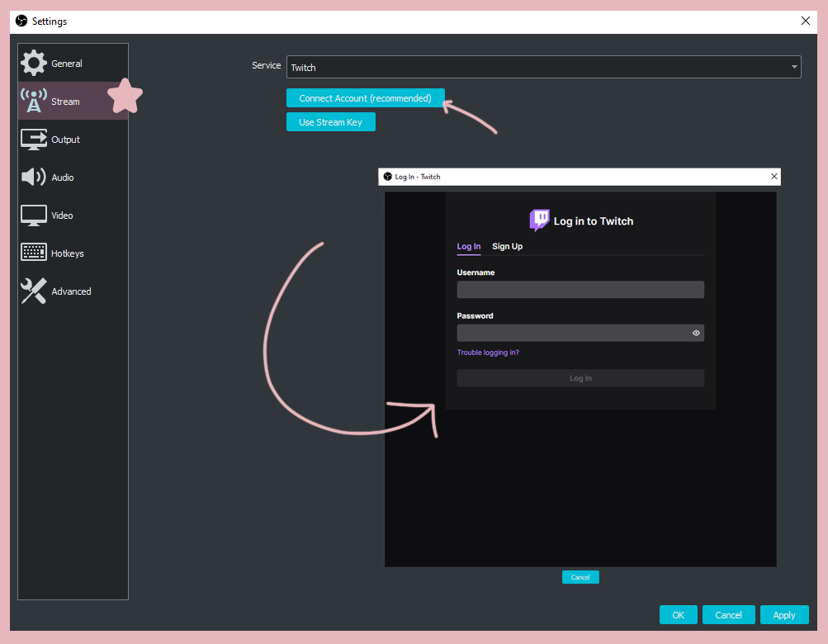Open Video settings monitor icon

[x=33, y=215]
